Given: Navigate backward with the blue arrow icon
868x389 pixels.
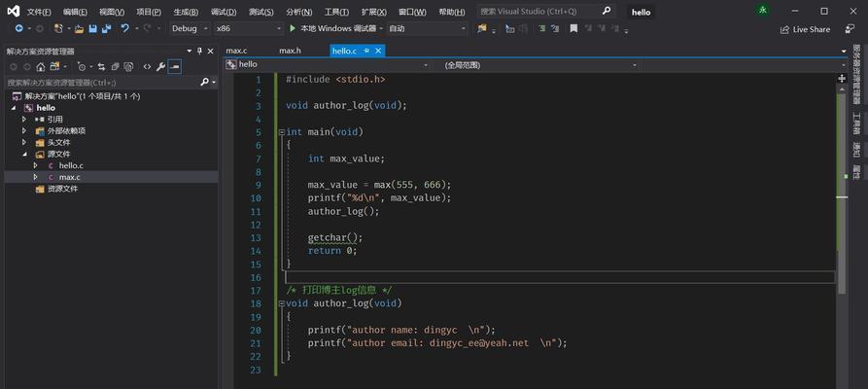Looking at the screenshot, I should pos(18,28).
